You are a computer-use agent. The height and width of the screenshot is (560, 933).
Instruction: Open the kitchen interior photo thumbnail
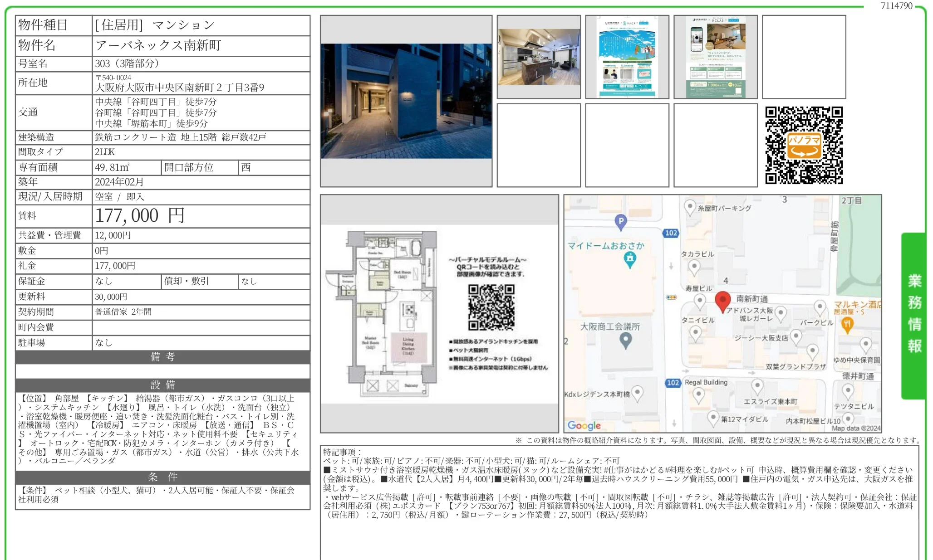pos(538,56)
